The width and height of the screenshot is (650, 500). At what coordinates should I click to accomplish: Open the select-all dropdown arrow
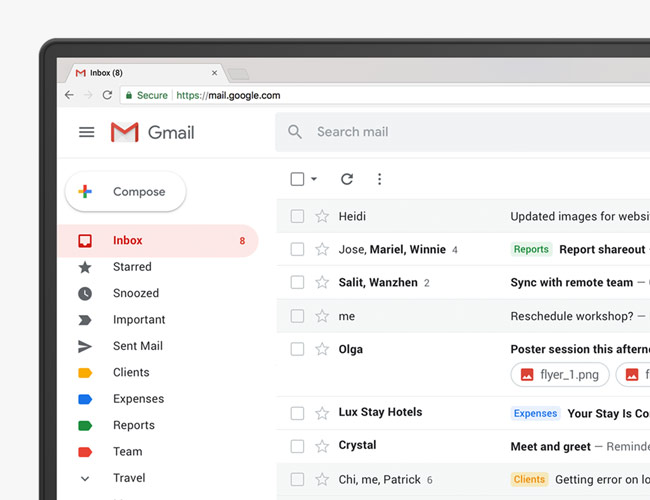click(314, 179)
